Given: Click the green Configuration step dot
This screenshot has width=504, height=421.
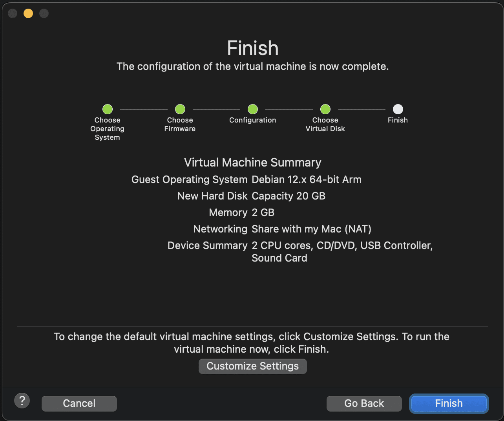Looking at the screenshot, I should (252, 109).
